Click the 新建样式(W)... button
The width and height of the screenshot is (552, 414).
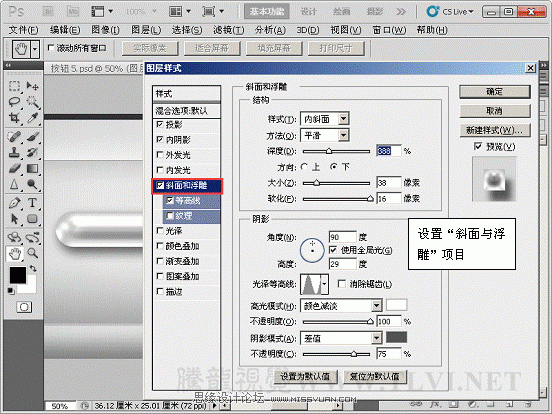495,130
